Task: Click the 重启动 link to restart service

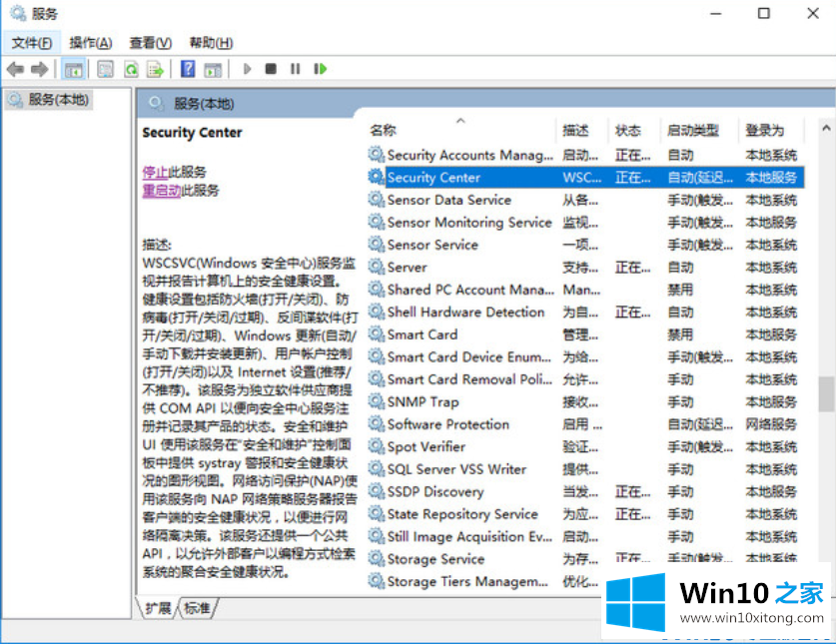Action: click(162, 191)
